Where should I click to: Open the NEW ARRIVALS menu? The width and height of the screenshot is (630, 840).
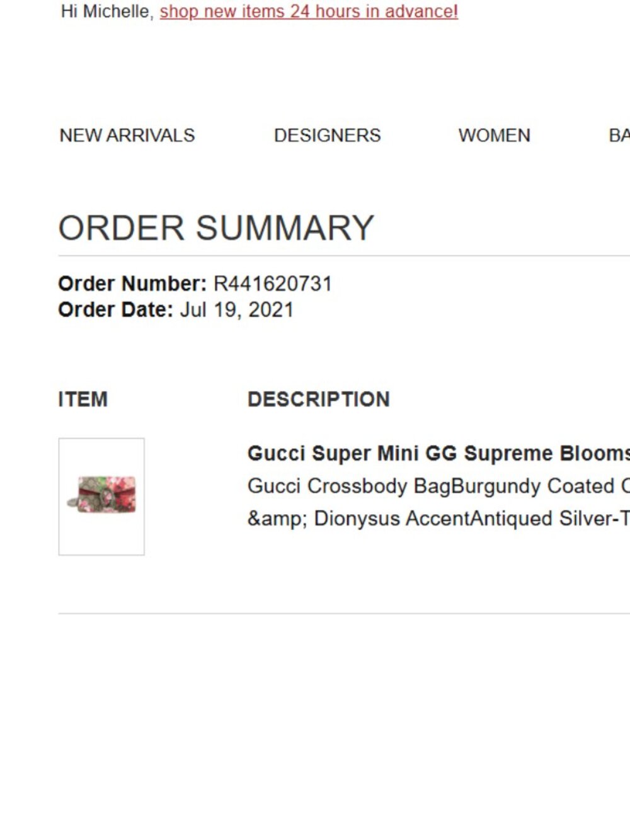(x=127, y=135)
